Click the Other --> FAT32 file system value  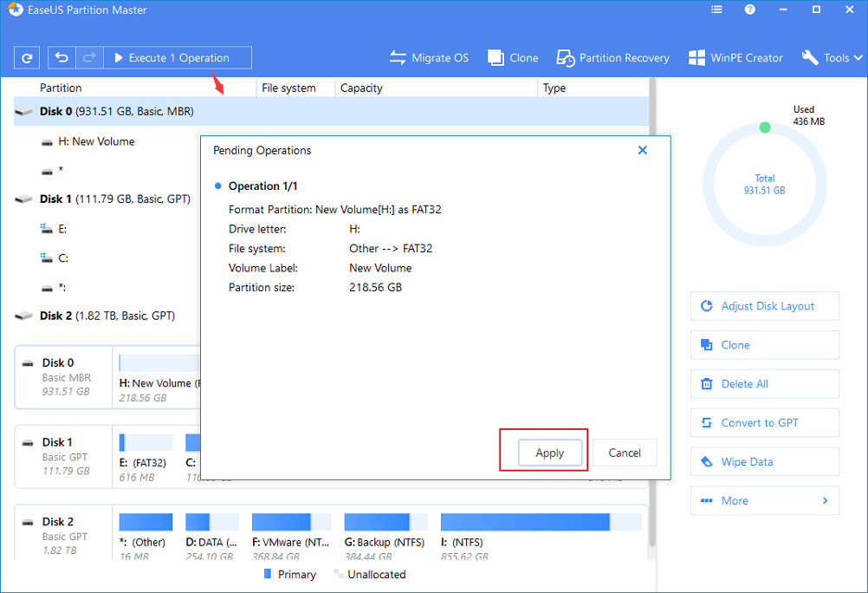pos(391,249)
